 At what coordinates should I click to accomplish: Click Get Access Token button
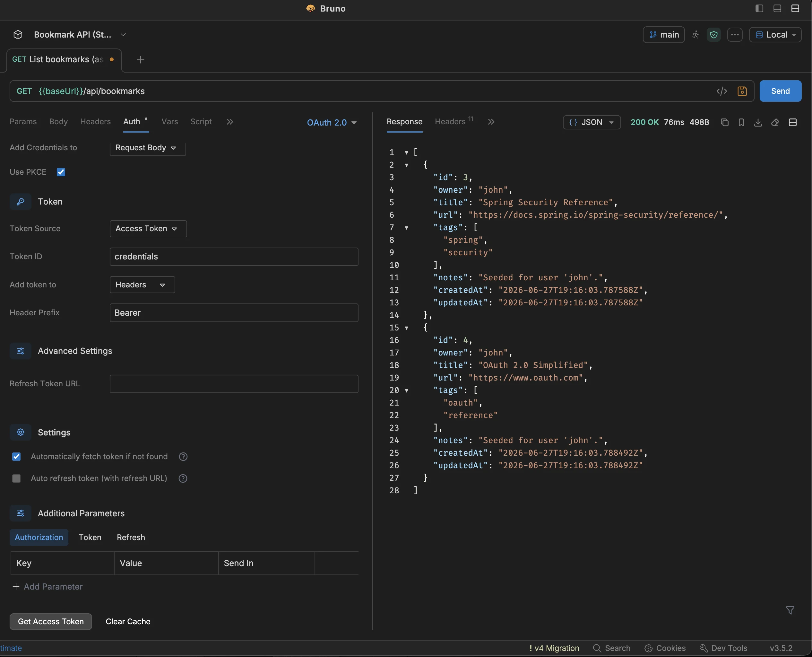51,621
